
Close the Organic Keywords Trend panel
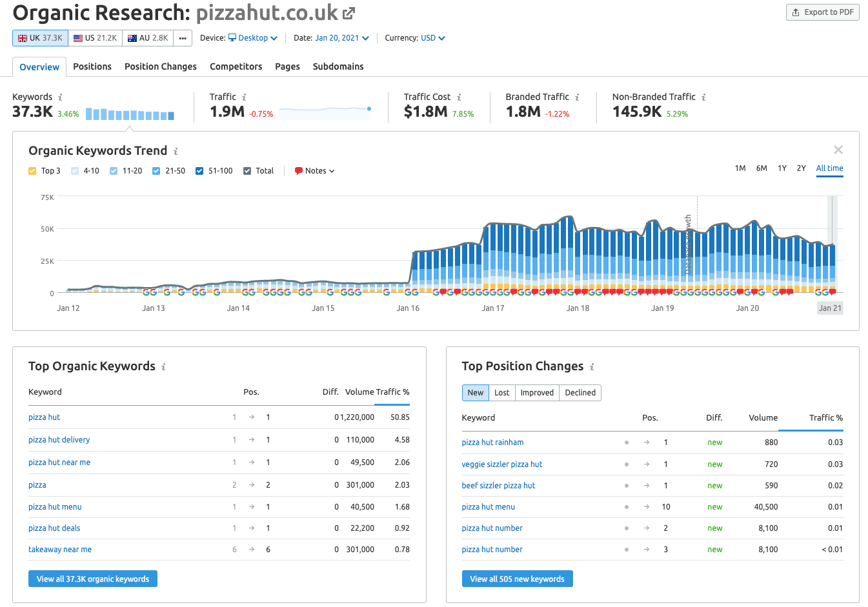coord(838,150)
